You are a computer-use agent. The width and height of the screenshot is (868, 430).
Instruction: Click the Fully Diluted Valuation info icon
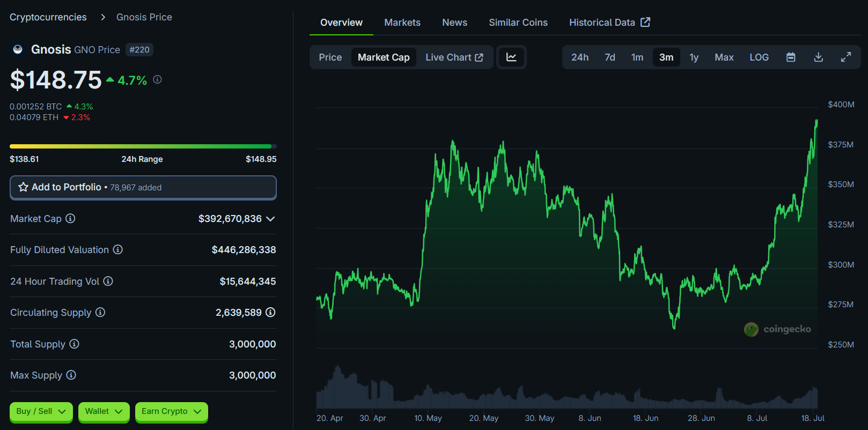pos(117,249)
